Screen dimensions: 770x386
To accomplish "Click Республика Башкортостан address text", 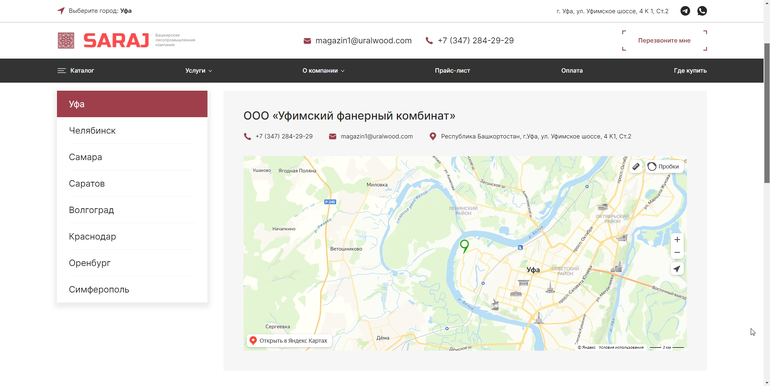I will (x=536, y=137).
